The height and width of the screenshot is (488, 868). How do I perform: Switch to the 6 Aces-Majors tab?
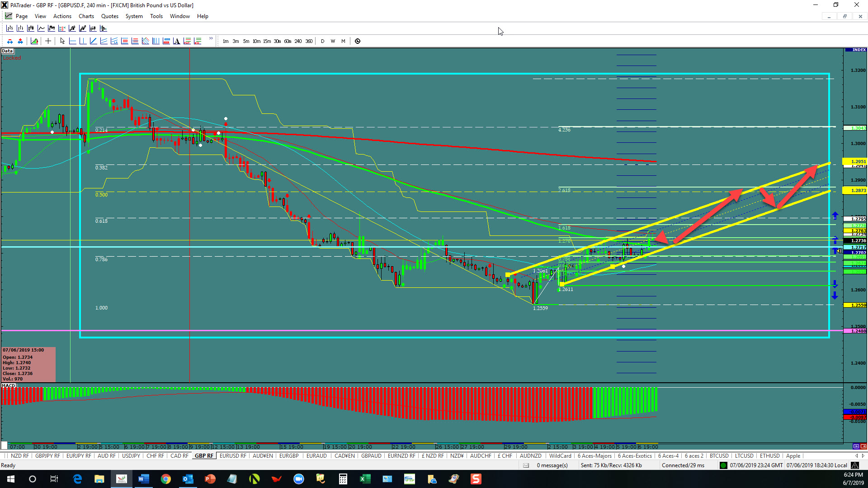594,456
